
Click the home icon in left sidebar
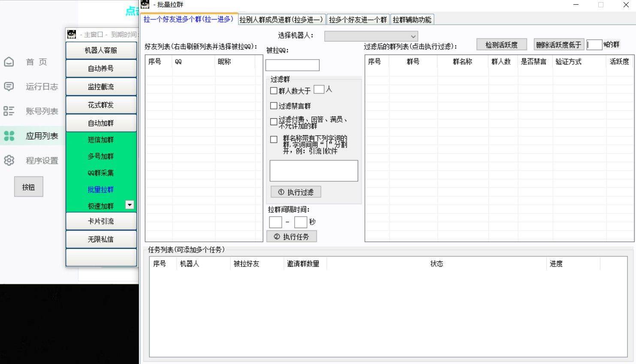(x=9, y=62)
